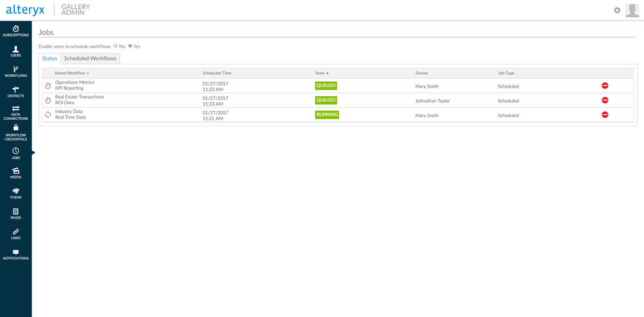Open Subscriptions in the sidebar
This screenshot has height=317, width=644.
[15, 31]
